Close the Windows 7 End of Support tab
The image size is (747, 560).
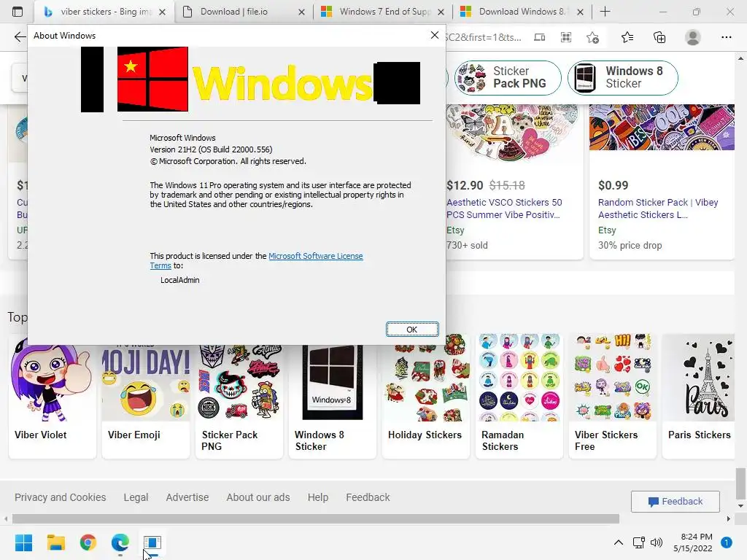441,12
